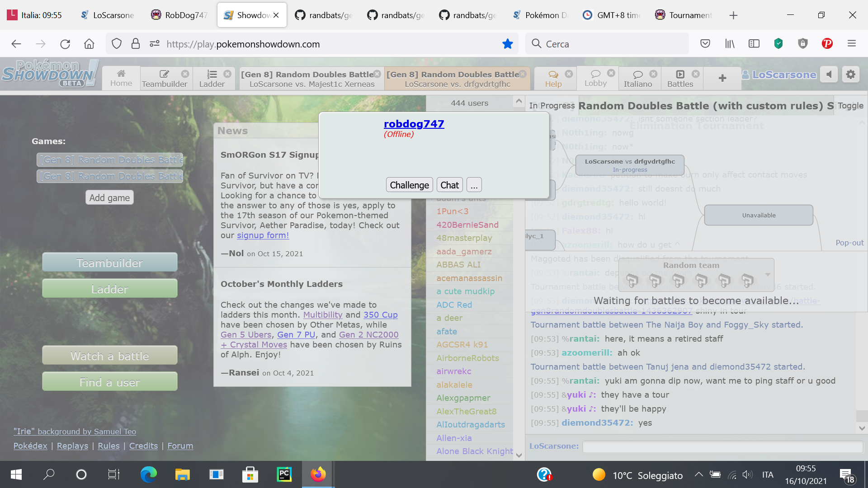The height and width of the screenshot is (488, 868).
Task: Open the ... more options button in popup
Action: click(474, 185)
